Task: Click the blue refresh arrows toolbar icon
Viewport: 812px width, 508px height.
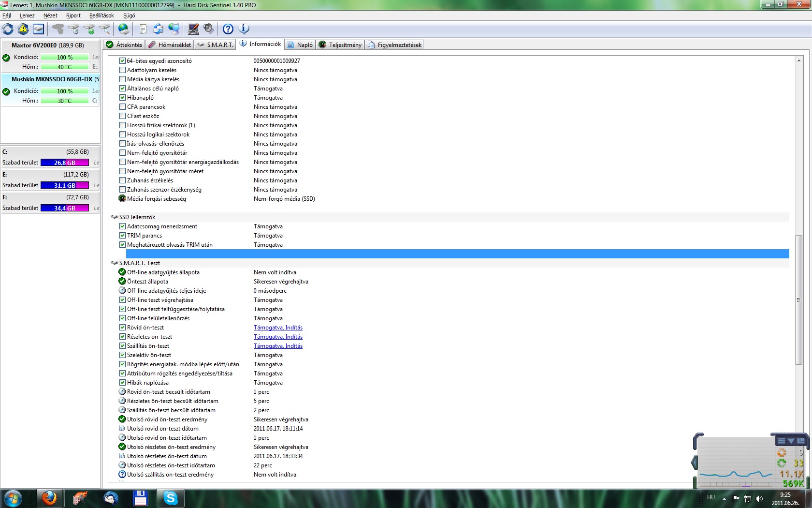Action: pyautogui.click(x=8, y=29)
